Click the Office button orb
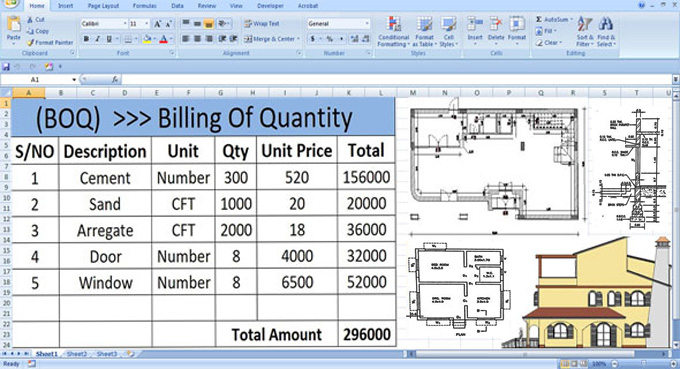 (10, 3)
